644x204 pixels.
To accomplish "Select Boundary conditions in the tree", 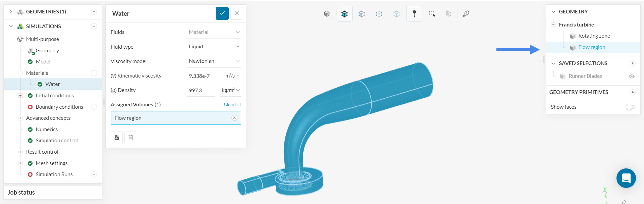I will coord(59,107).
